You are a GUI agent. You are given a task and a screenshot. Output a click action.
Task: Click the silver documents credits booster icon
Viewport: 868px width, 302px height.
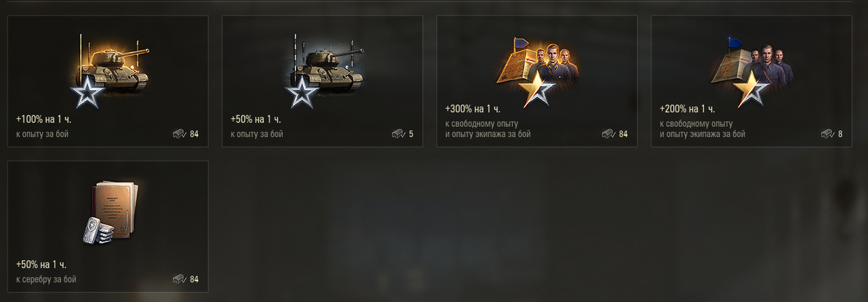111,212
